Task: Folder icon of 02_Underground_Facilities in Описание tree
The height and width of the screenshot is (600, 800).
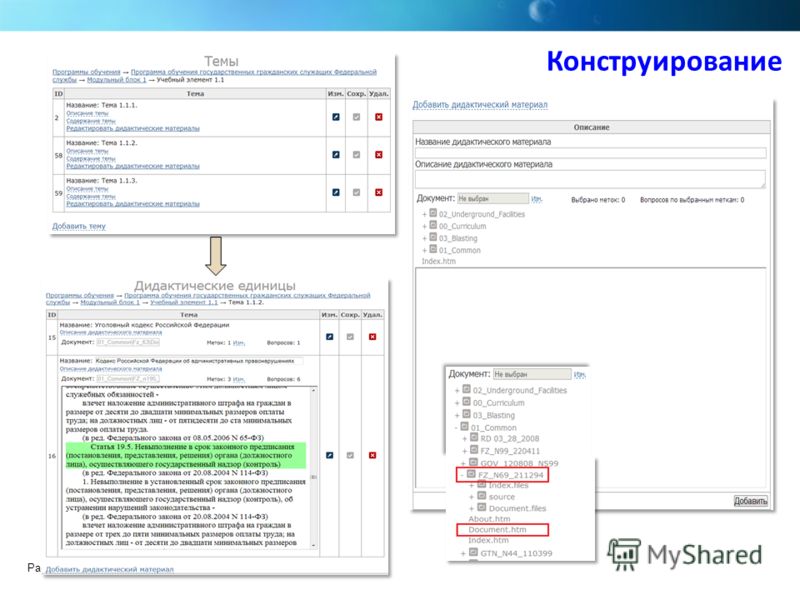Action: coord(433,213)
